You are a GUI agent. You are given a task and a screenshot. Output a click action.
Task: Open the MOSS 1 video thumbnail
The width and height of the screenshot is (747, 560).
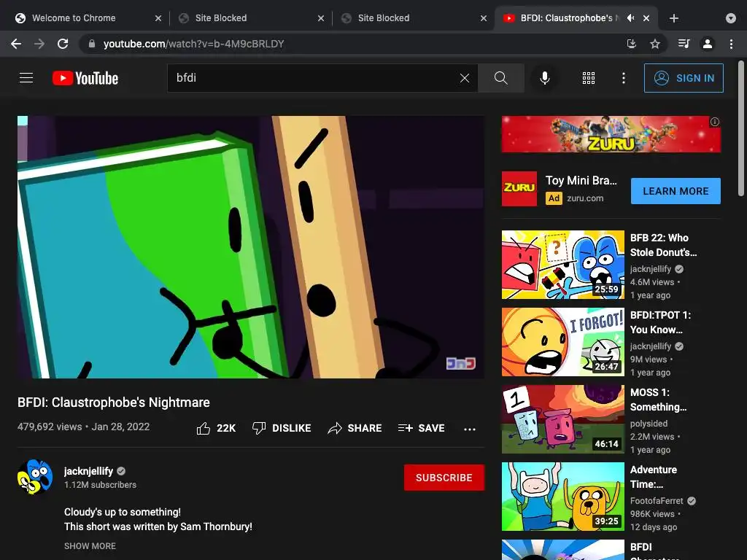(562, 419)
